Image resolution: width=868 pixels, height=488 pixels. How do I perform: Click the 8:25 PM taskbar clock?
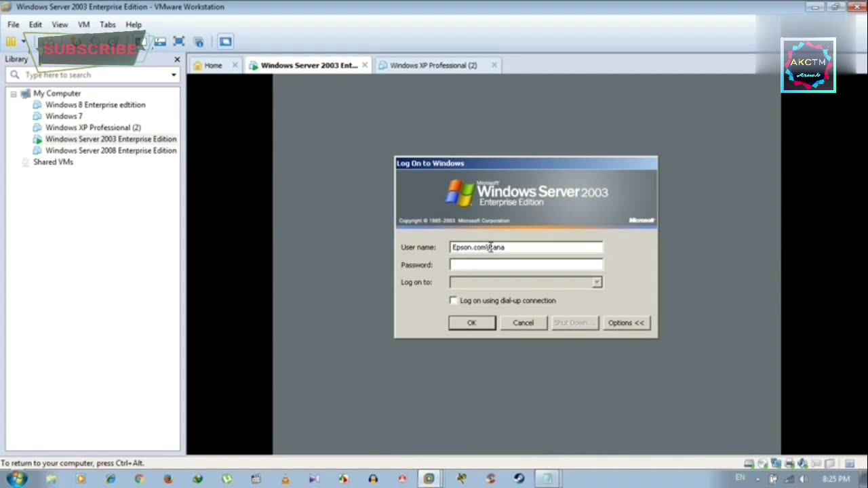(x=835, y=479)
